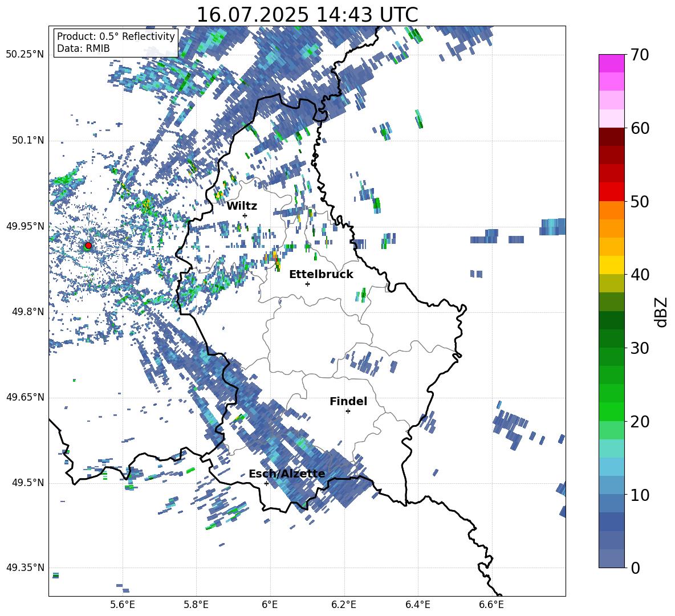This screenshot has width=675, height=616.
Task: Click the magenta top segment of colorbar
Action: pos(611,64)
